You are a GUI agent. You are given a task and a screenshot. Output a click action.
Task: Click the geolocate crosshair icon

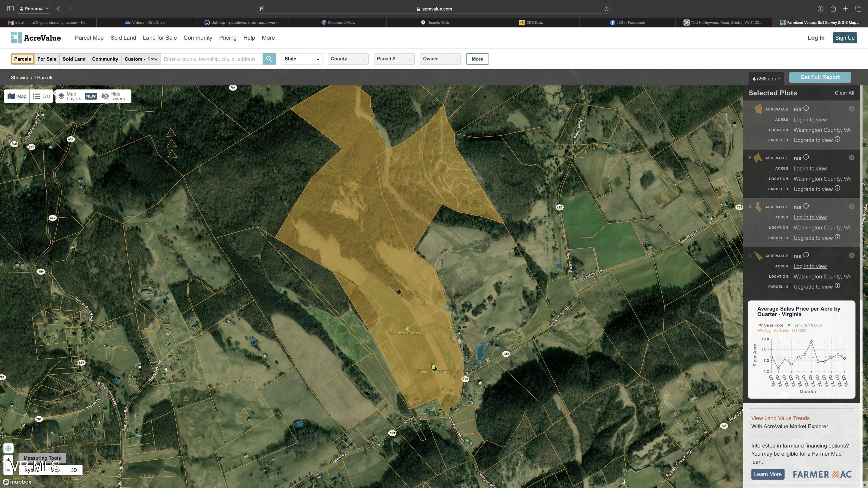click(x=8, y=448)
